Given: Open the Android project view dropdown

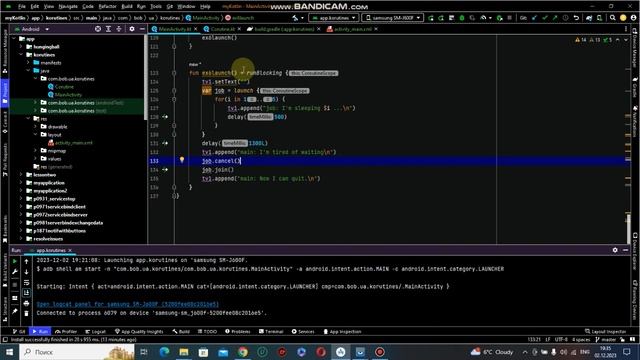Looking at the screenshot, I should (x=32, y=29).
